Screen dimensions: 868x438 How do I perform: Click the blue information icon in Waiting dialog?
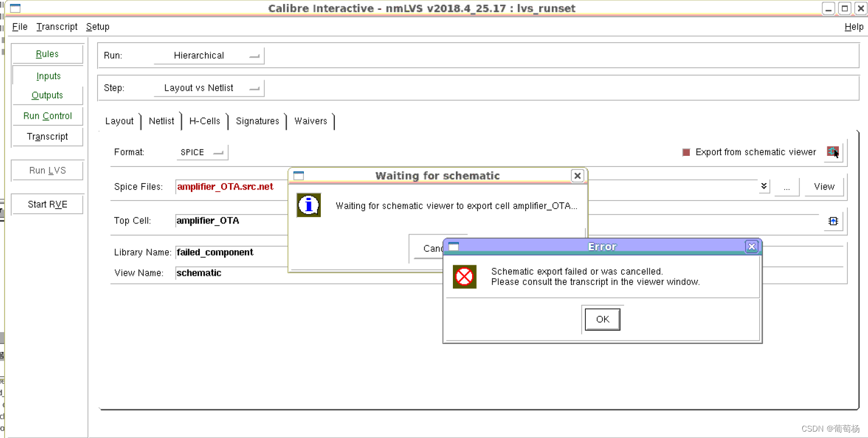(309, 205)
